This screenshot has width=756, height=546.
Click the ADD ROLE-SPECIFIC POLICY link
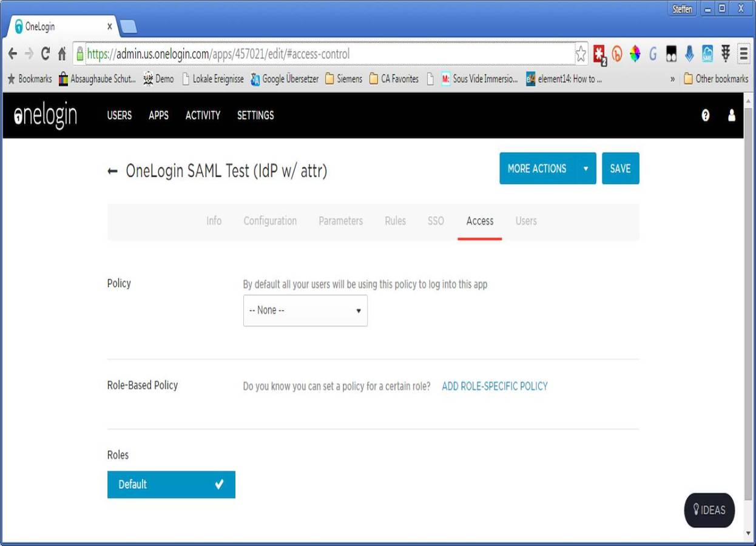(494, 386)
